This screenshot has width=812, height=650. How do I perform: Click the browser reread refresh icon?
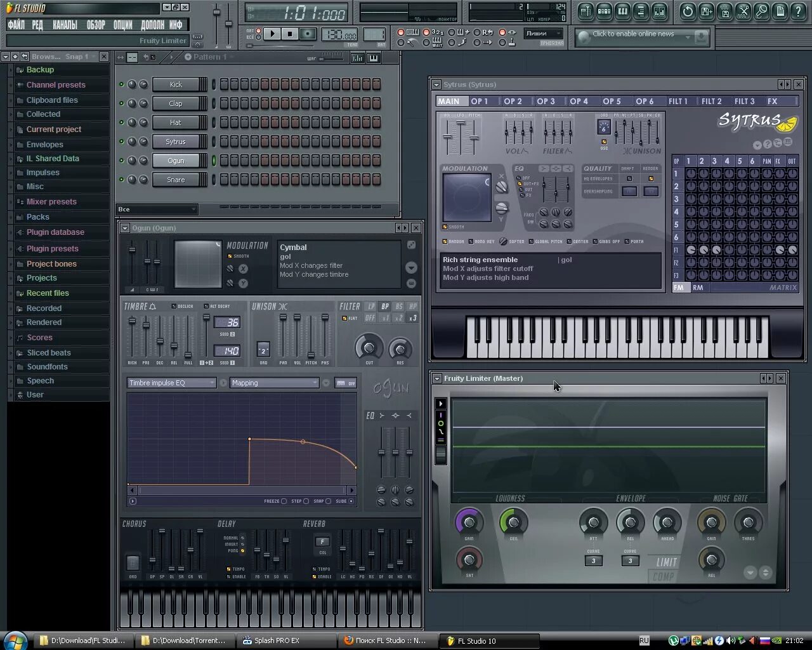pos(25,56)
